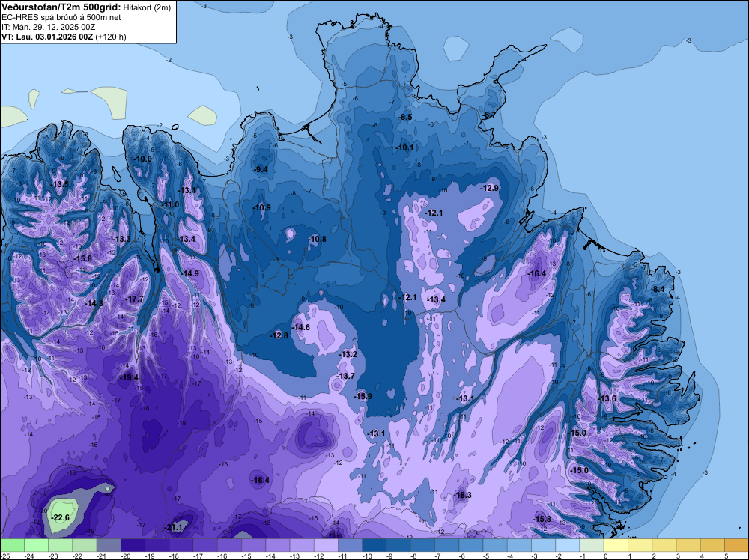Screen dimensions: 749x560
Task: Click the 'Veðurstofan/T2m 500grid:' title text
Action: coord(61,7)
